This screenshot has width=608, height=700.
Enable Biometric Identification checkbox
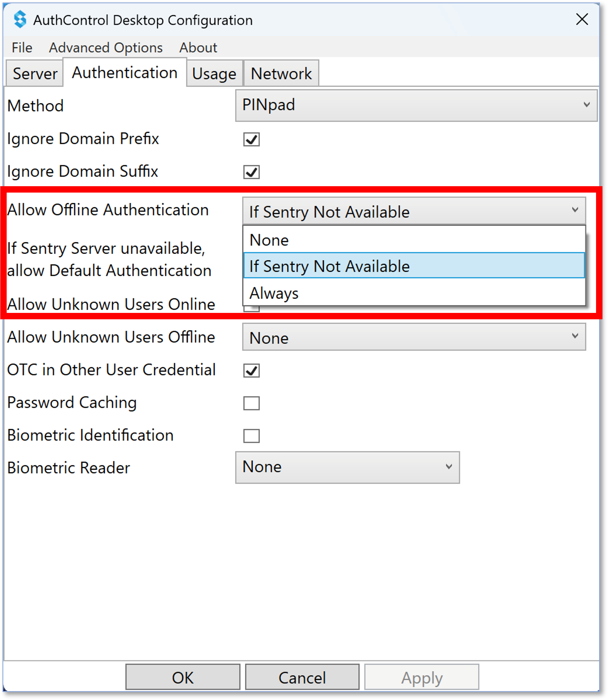251,436
